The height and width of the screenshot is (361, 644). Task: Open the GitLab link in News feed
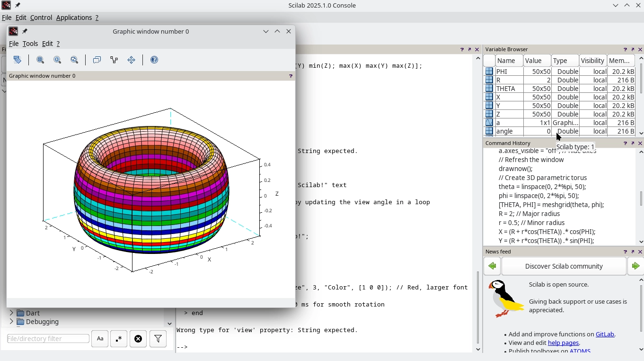(605, 334)
